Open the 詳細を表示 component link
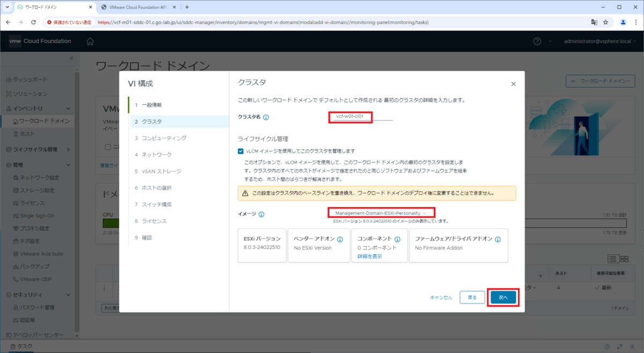644x353 pixels. [370, 257]
